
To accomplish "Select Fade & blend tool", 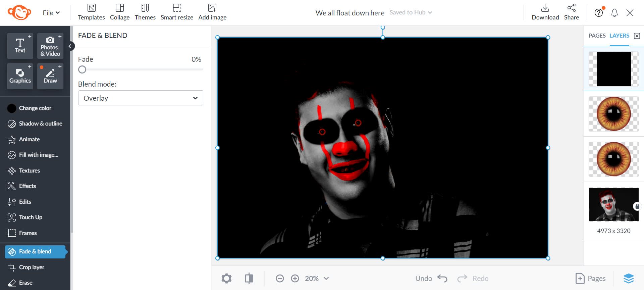I will (x=36, y=252).
